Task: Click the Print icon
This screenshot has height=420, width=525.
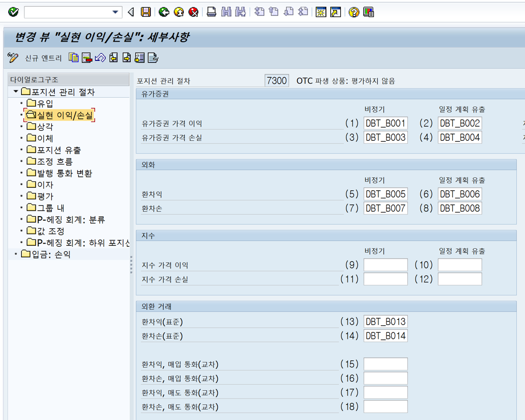Action: [211, 12]
